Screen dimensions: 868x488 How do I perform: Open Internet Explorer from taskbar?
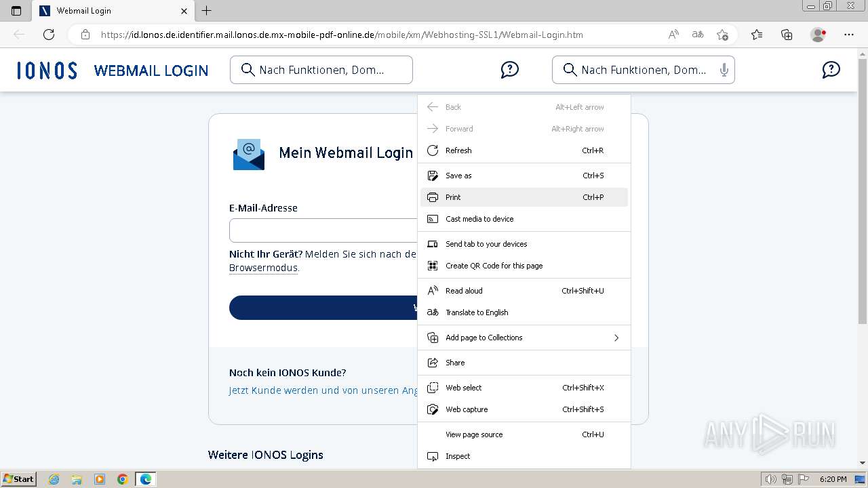coord(54,479)
